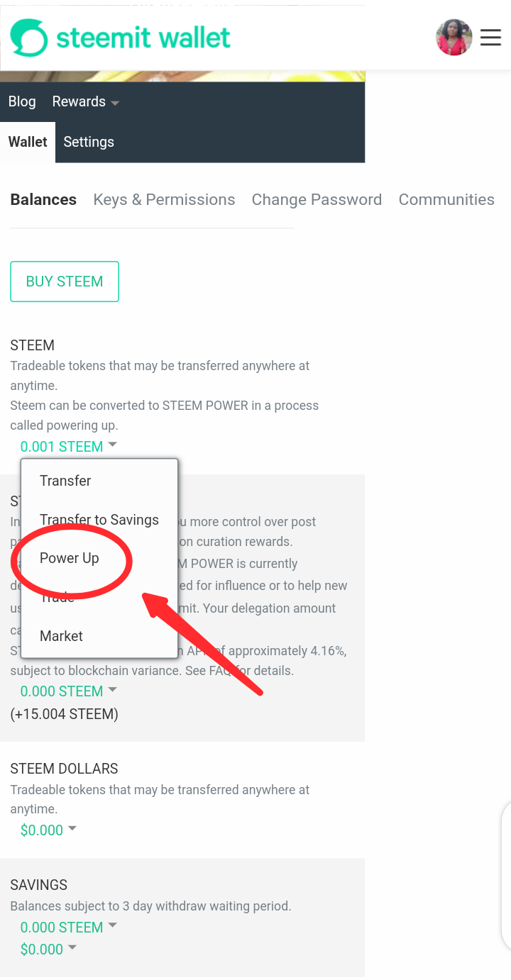Click the BUY STEEM button
This screenshot has width=511, height=980.
(65, 282)
